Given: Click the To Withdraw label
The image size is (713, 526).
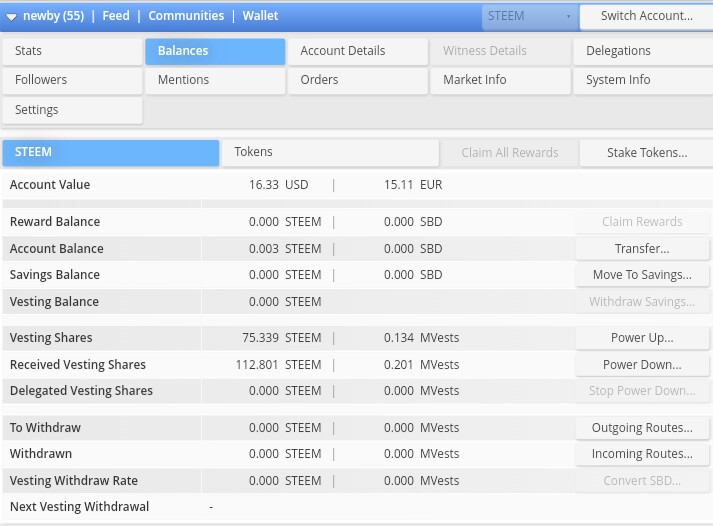Looking at the screenshot, I should pos(45,428).
